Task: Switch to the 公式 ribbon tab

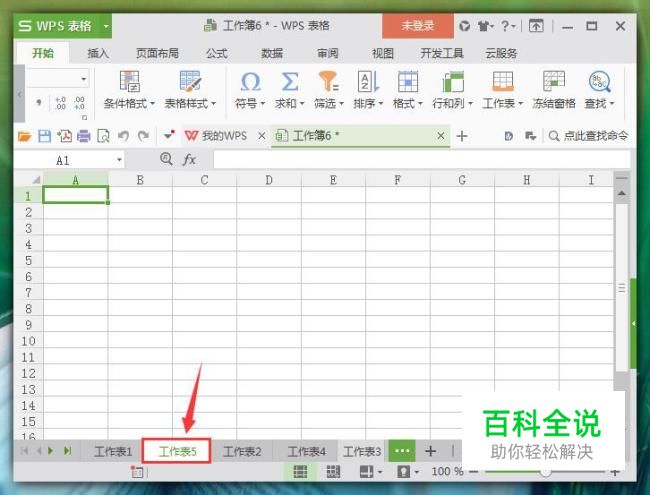Action: [x=217, y=53]
